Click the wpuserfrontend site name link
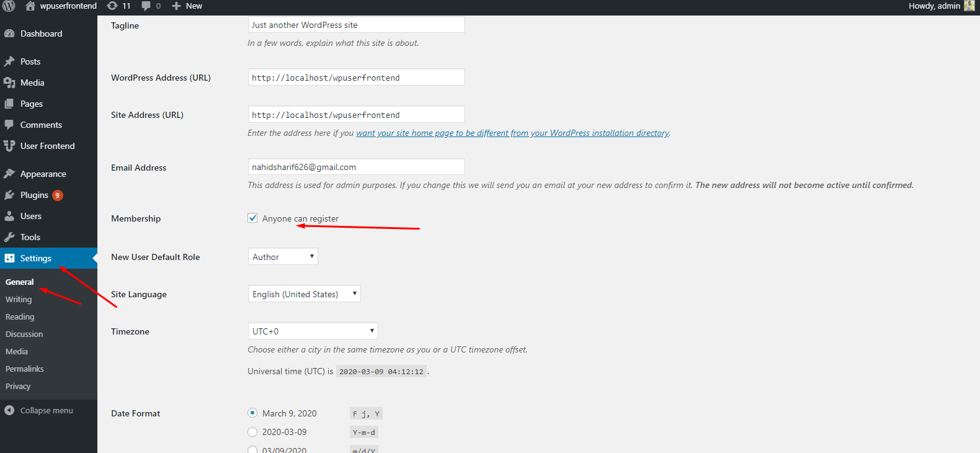The width and height of the screenshot is (980, 453). coord(68,6)
